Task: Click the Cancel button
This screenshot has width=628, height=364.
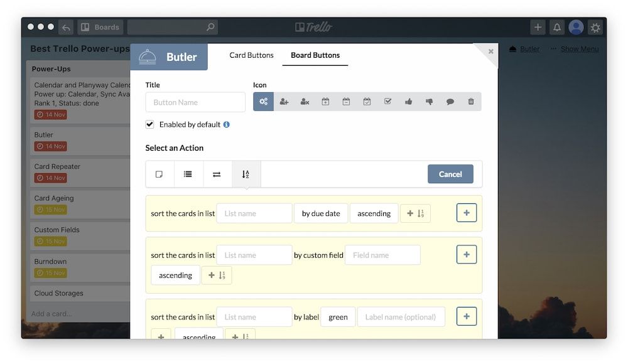Action: click(x=450, y=174)
